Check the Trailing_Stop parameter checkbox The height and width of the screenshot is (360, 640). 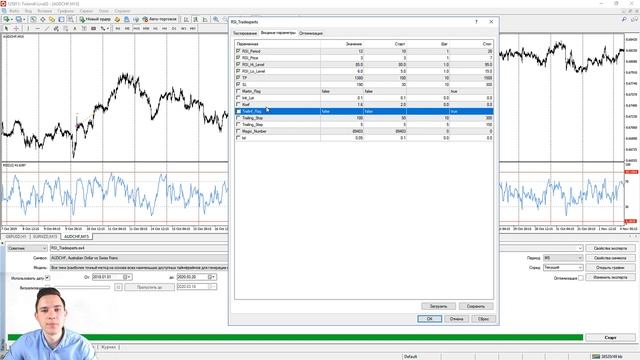(238, 118)
